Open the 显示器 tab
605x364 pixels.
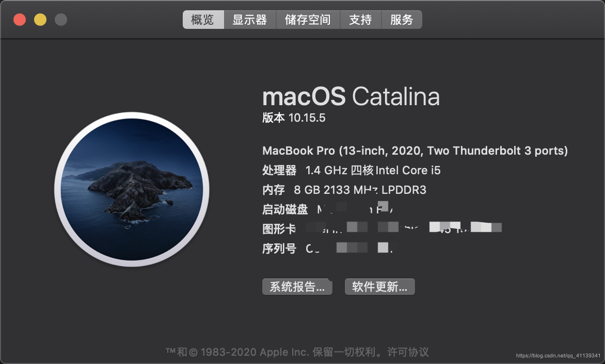click(250, 20)
